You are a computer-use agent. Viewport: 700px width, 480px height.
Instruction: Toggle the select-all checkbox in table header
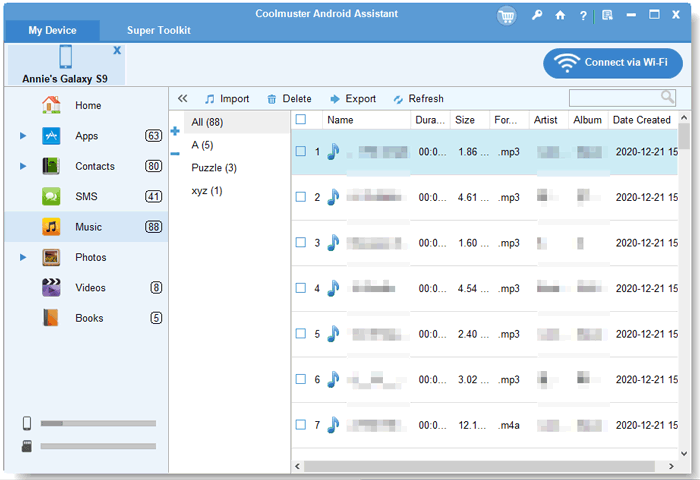coord(300,120)
